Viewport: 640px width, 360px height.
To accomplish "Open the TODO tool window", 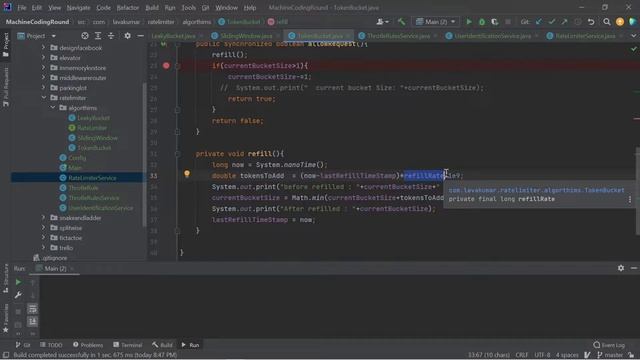I will click(x=51, y=345).
